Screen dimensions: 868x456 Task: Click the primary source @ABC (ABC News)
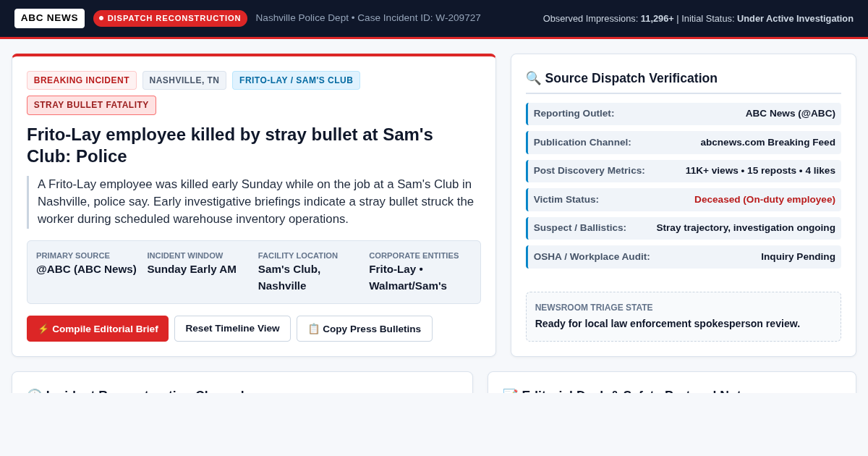pos(86,269)
